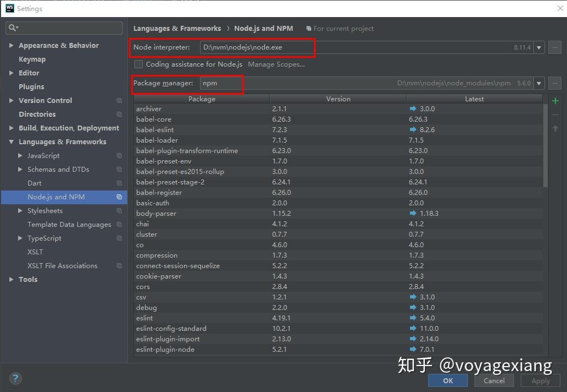Image resolution: width=567 pixels, height=392 pixels.
Task: Open the Package manager dropdown arrow
Action: click(x=539, y=83)
